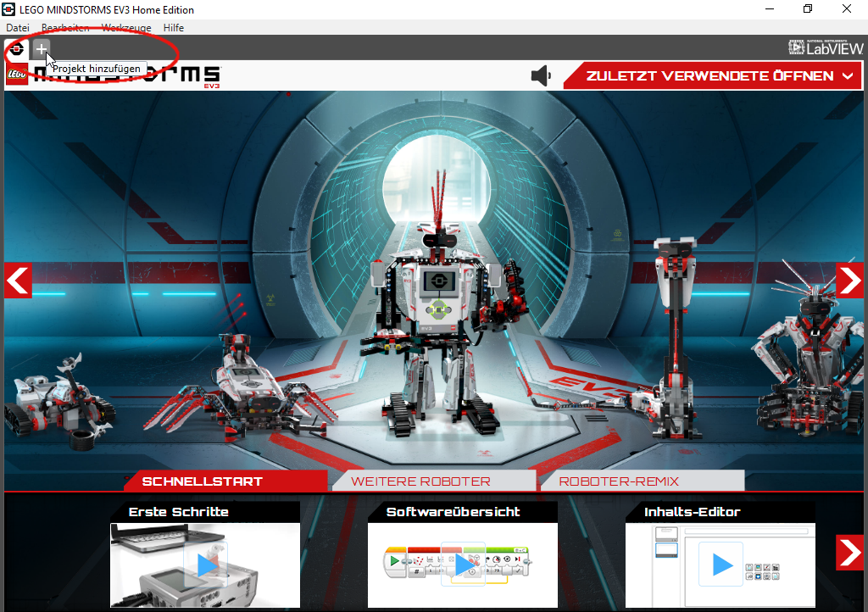Click the plus icon to add project

click(41, 49)
